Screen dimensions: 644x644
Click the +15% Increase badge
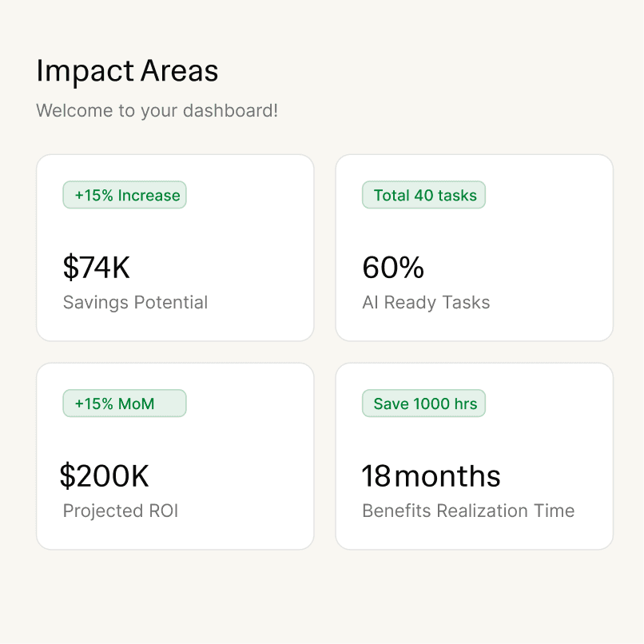point(125,195)
